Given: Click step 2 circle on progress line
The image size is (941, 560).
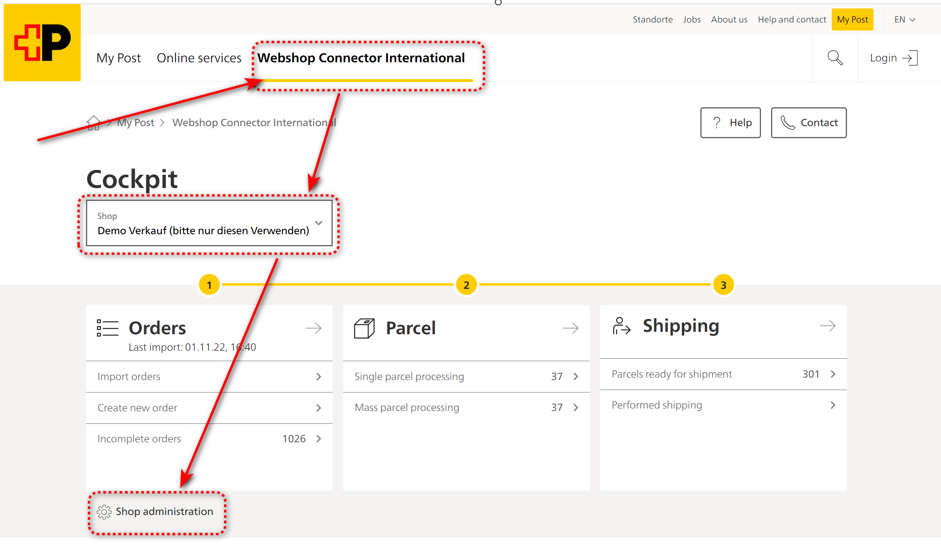Looking at the screenshot, I should (x=466, y=285).
